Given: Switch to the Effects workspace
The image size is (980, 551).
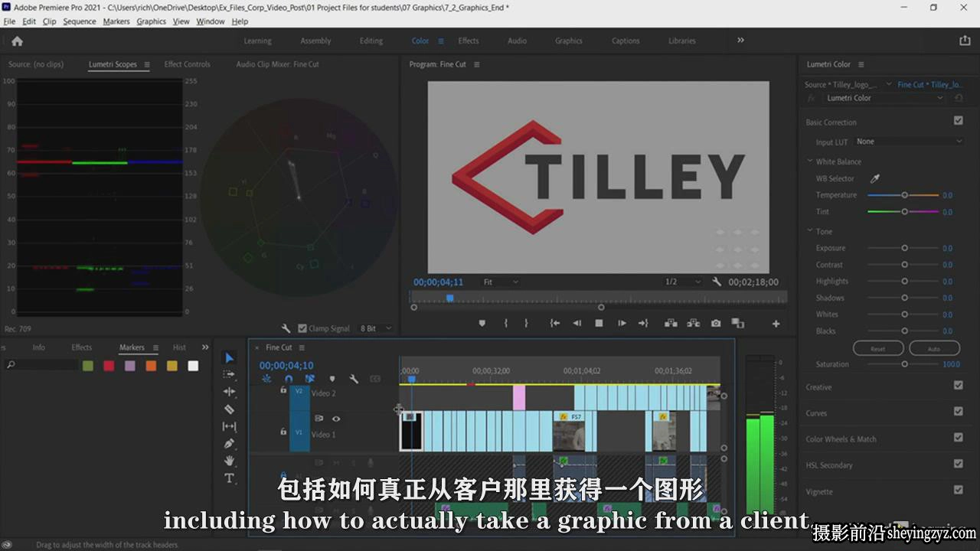Looking at the screenshot, I should click(469, 41).
